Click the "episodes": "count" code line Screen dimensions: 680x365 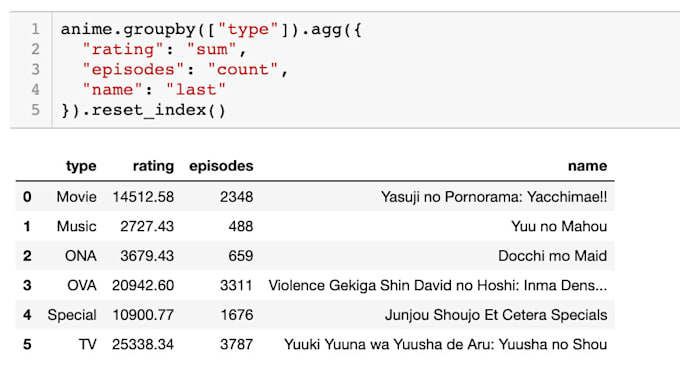185,69
